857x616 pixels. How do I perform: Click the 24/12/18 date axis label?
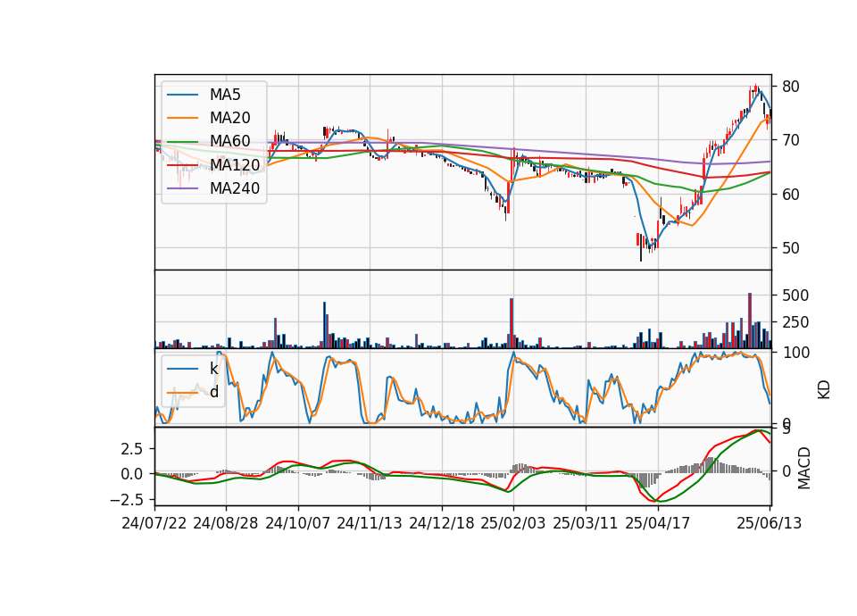(442, 523)
